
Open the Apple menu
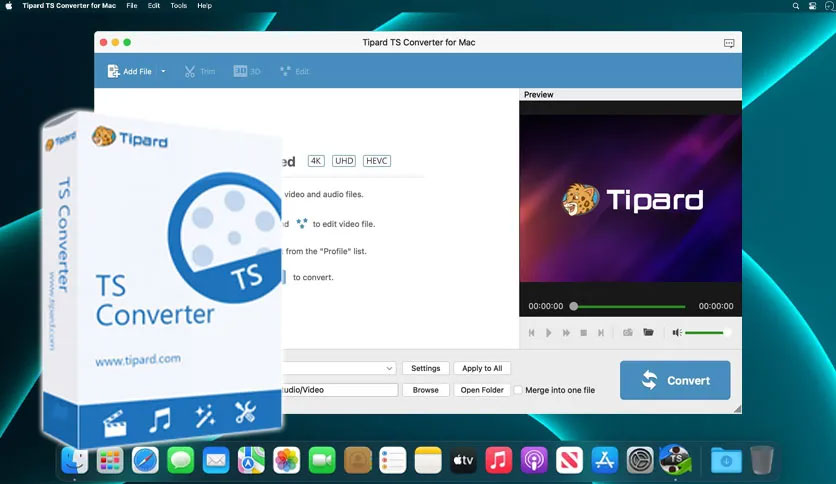tap(9, 6)
